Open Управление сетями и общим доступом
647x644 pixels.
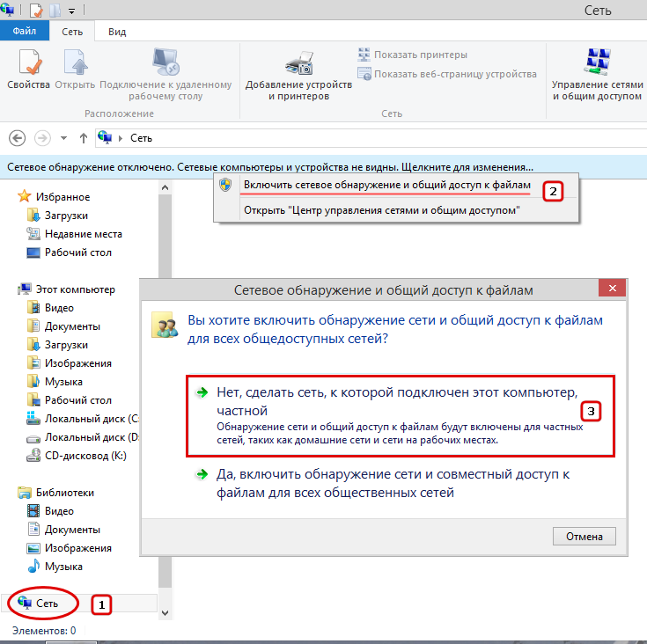(597, 75)
